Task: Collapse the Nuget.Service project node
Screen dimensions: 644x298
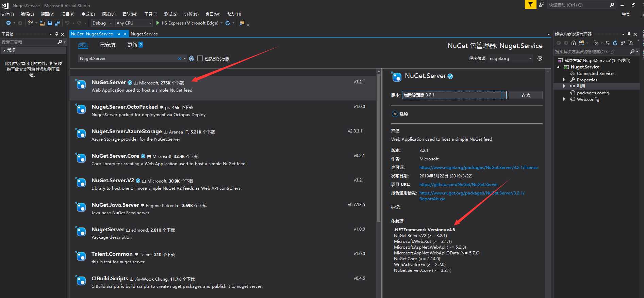Action: click(x=558, y=67)
